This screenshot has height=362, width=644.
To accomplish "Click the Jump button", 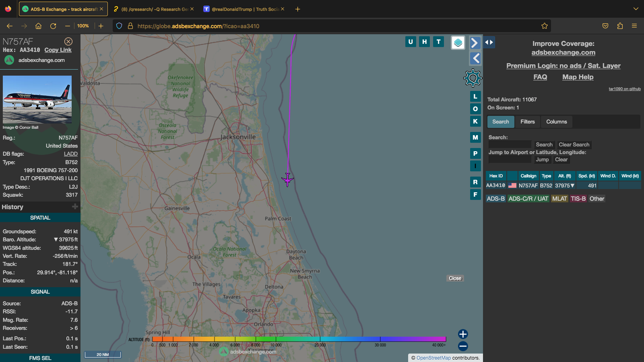I will (x=542, y=160).
